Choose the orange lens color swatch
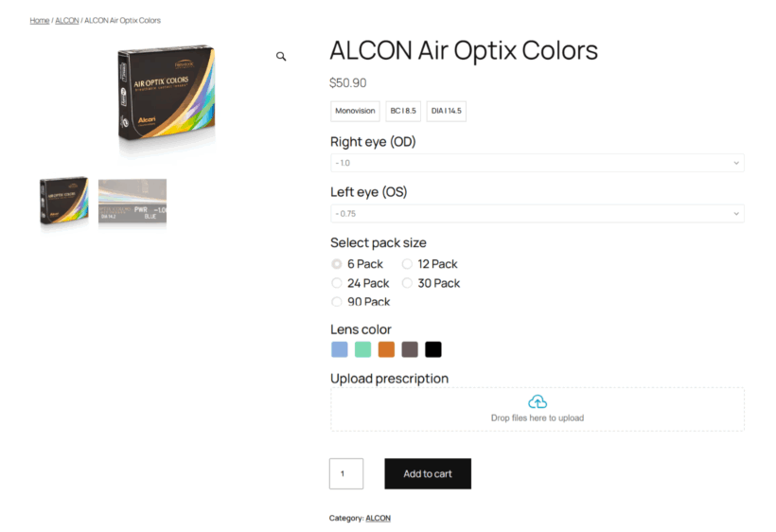 [x=386, y=349]
